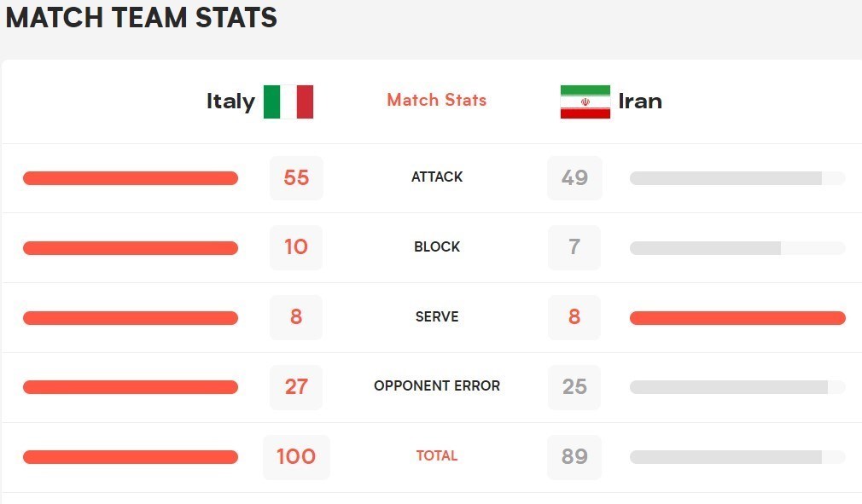
Task: Click Iran's total score 89
Action: [574, 456]
